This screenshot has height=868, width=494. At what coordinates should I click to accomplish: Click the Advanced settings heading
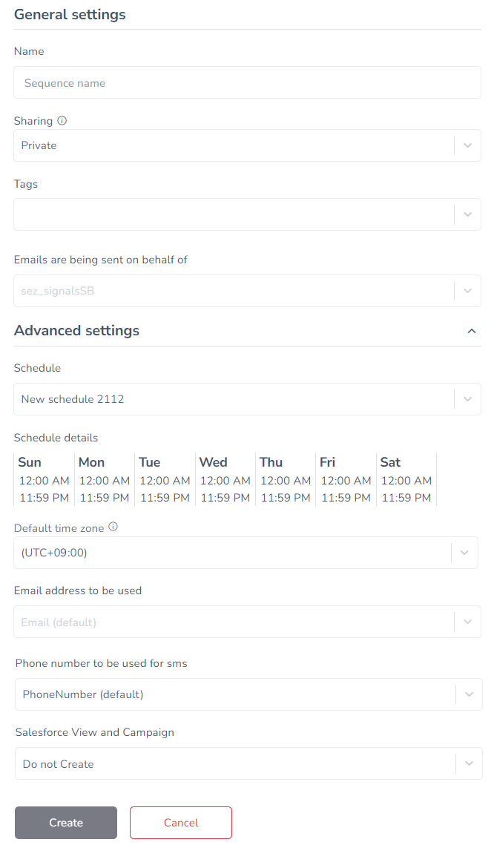click(77, 330)
